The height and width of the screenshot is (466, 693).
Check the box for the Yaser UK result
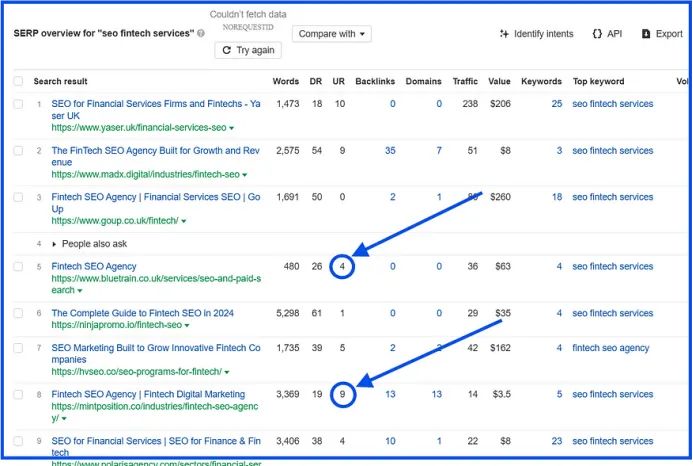click(x=18, y=104)
